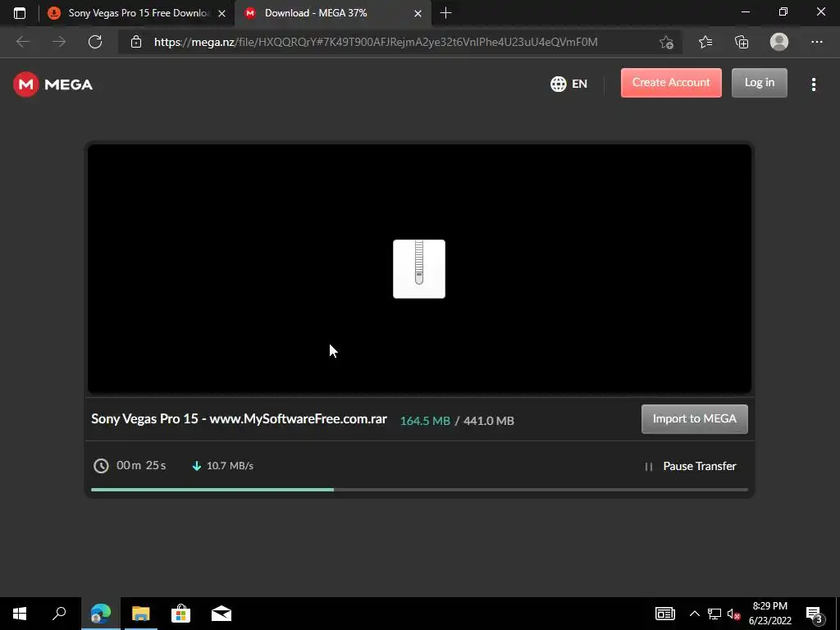Open the MEGA three-dot options menu

click(813, 84)
